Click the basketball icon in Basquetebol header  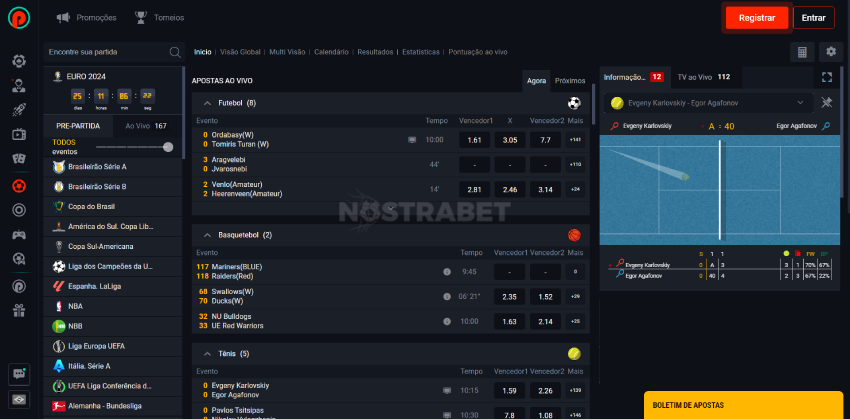(574, 235)
